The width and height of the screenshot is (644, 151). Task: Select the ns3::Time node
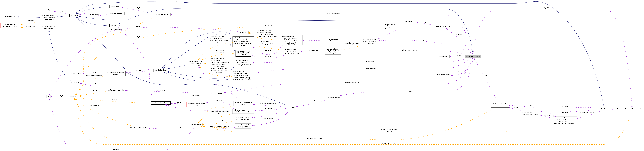565,112
